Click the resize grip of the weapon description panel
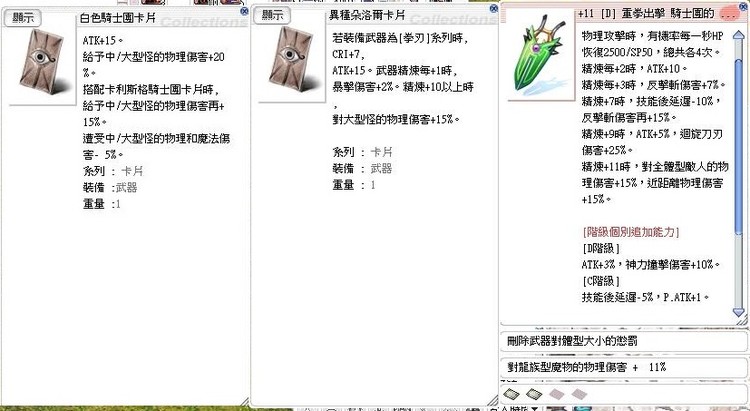 tap(741, 322)
